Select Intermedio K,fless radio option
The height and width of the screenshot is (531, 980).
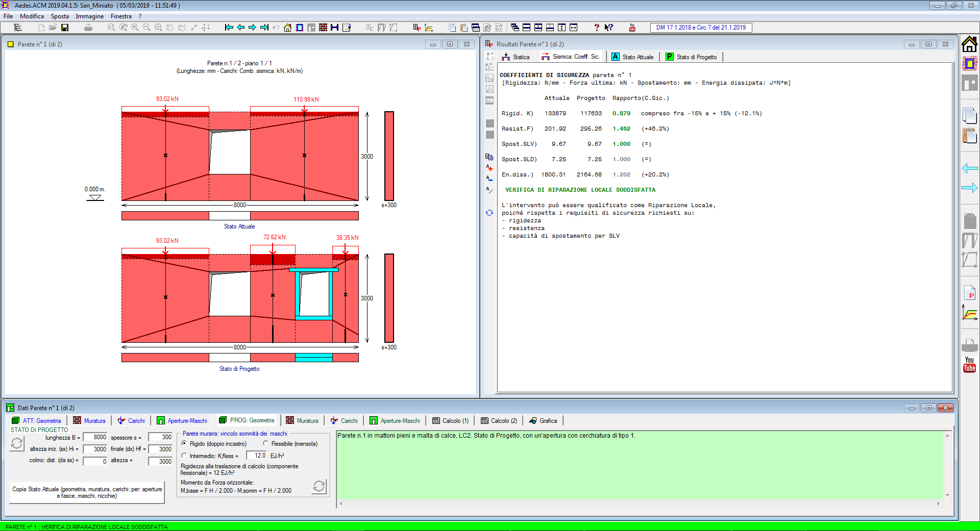pyautogui.click(x=184, y=456)
